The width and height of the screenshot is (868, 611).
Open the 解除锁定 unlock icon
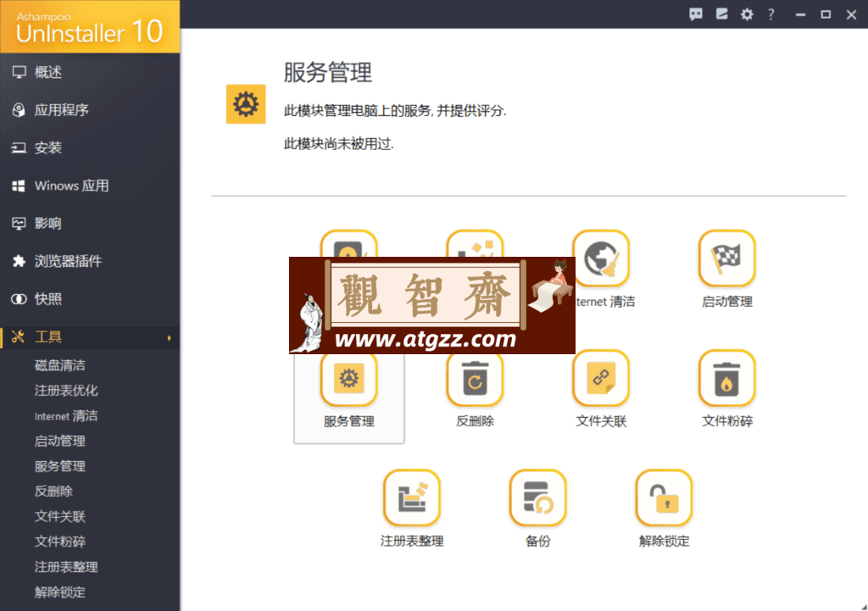[664, 498]
